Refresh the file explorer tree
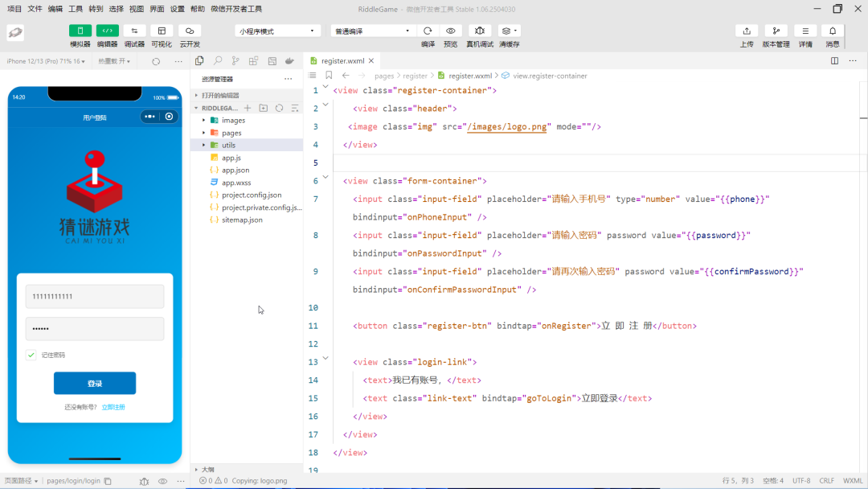The height and width of the screenshot is (489, 868). 279,108
